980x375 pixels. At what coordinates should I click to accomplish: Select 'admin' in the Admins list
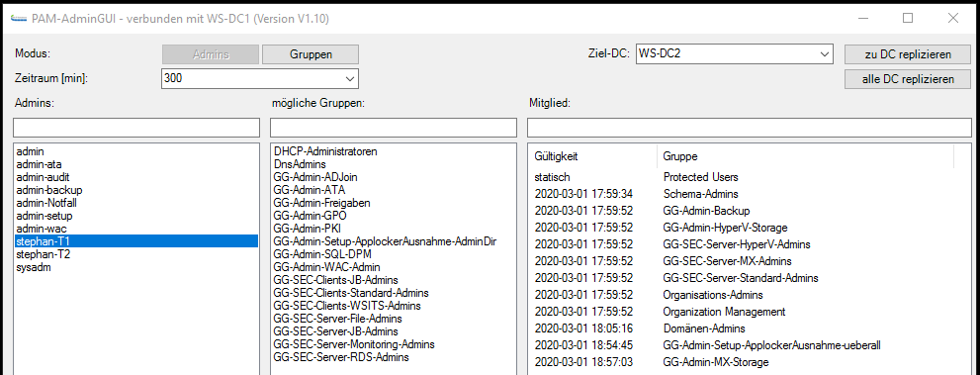(136, 151)
